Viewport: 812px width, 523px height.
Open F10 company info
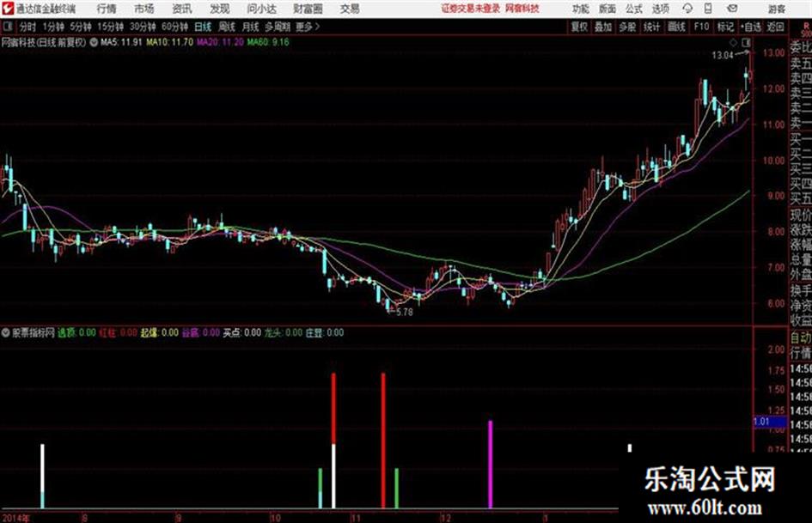[x=701, y=27]
